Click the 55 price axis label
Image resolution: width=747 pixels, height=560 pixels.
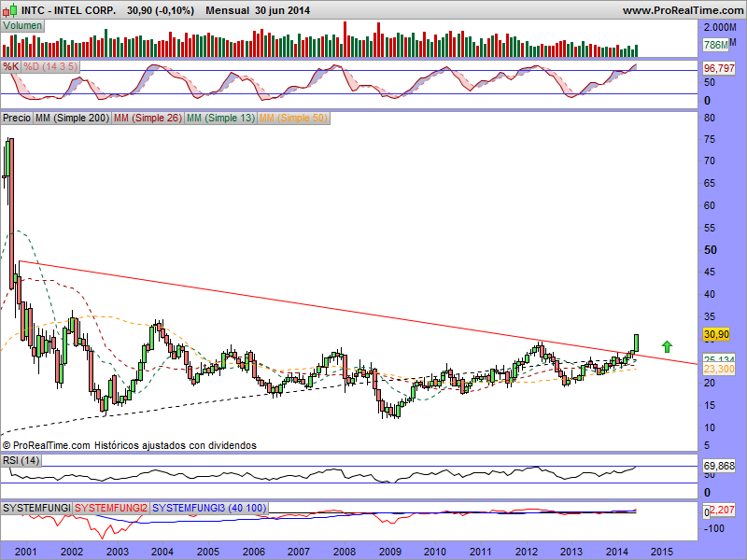710,228
